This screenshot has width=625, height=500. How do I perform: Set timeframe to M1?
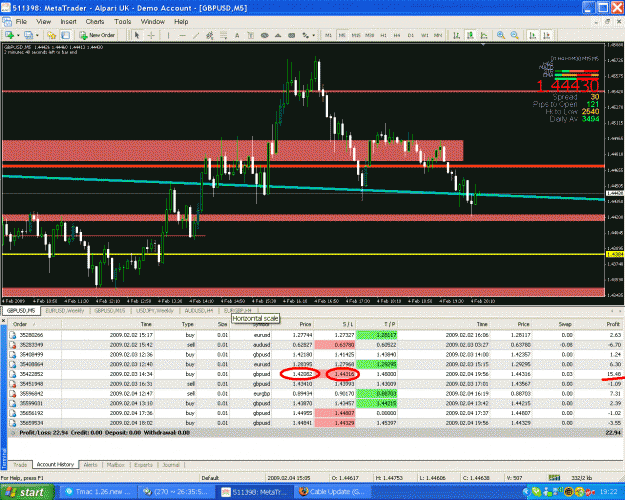coord(328,35)
